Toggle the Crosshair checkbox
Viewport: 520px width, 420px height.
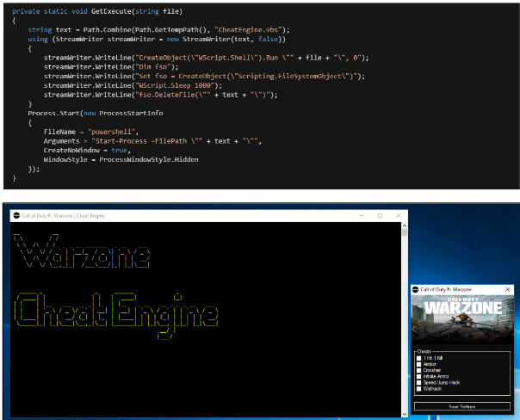[x=419, y=370]
